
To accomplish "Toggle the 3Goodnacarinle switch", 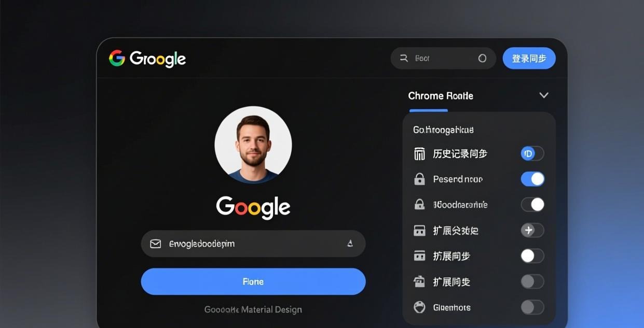I will coord(532,205).
